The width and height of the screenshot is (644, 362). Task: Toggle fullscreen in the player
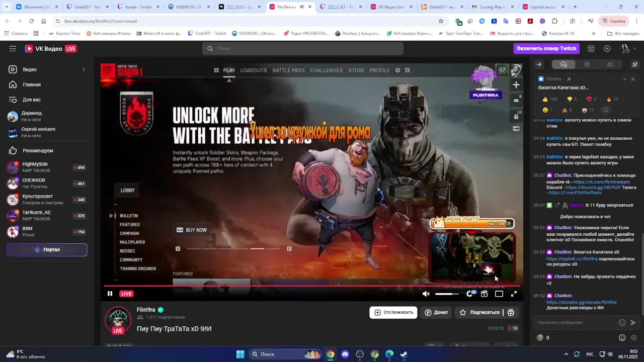[514, 294]
